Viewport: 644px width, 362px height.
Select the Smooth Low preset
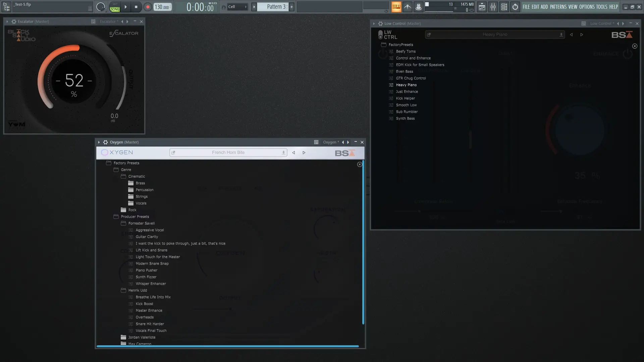[x=406, y=105]
